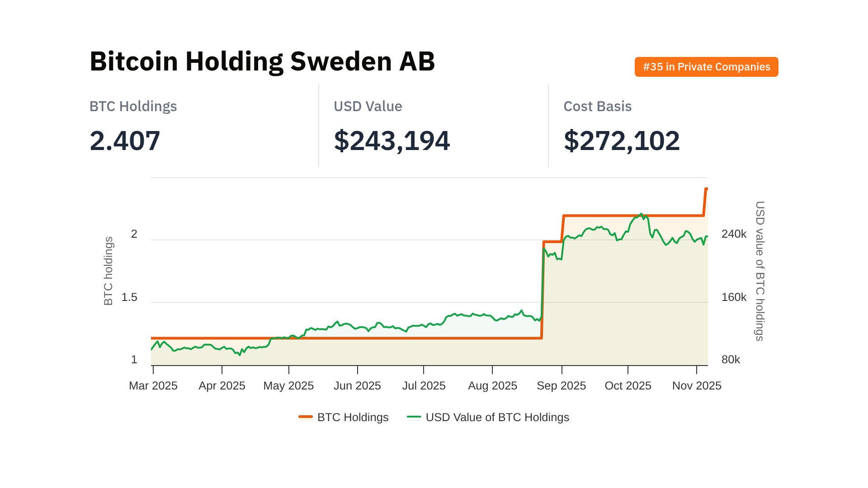Click the #35 in Private Companies badge
The height and width of the screenshot is (488, 868).
pyautogui.click(x=706, y=67)
